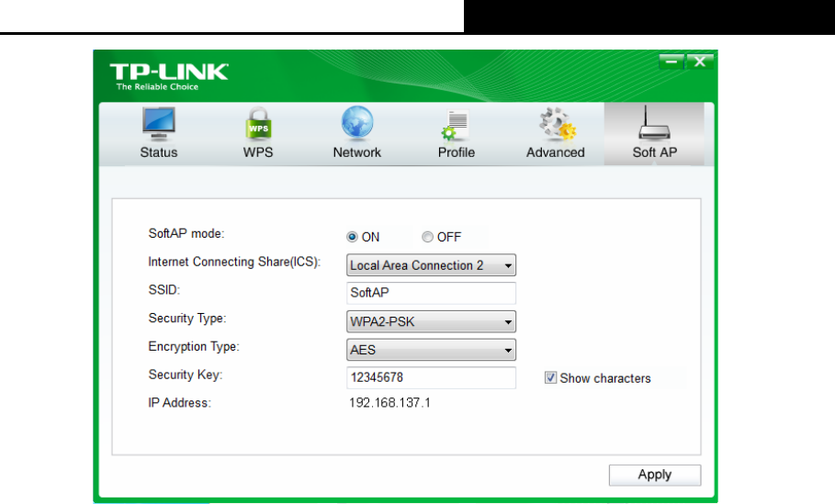Switch to the WPS tab label
The image size is (835, 504).
point(258,152)
